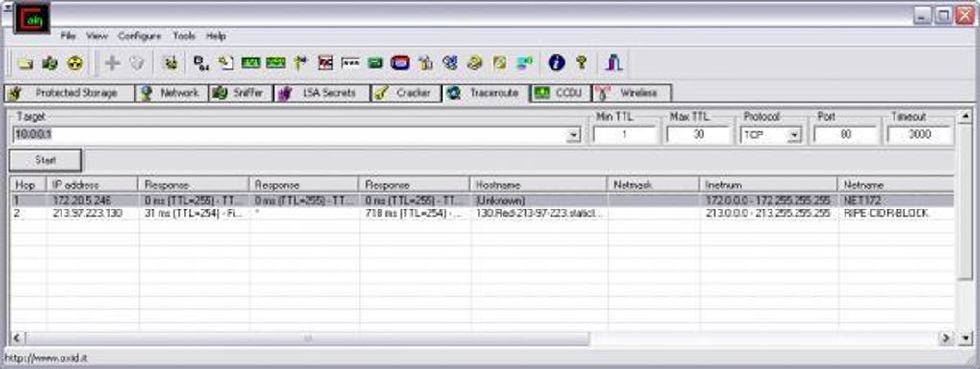
Task: Click the NET172 netname cell
Action: 863,201
